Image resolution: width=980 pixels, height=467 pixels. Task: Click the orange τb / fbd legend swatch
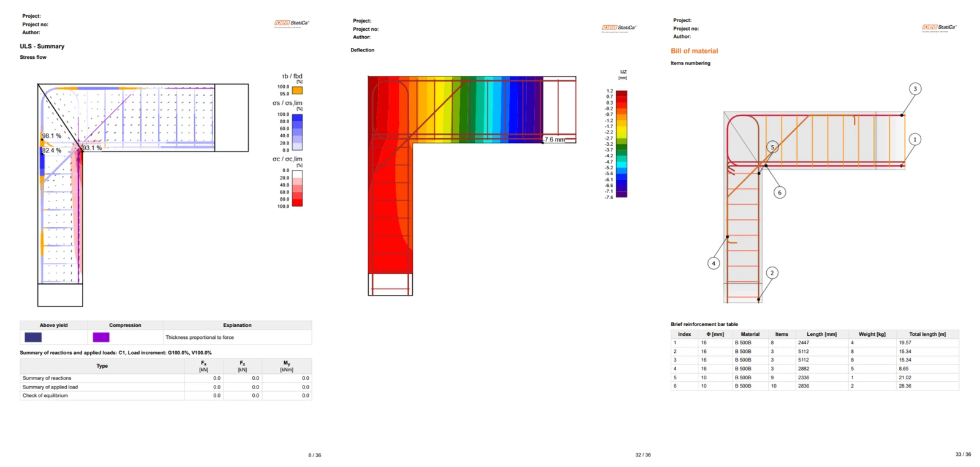tap(297, 90)
